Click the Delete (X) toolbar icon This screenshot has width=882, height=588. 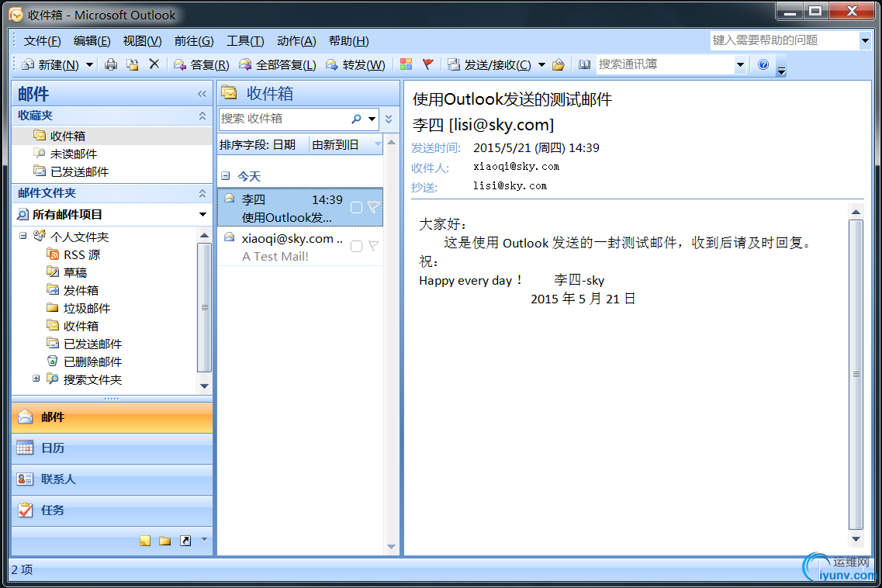(154, 64)
